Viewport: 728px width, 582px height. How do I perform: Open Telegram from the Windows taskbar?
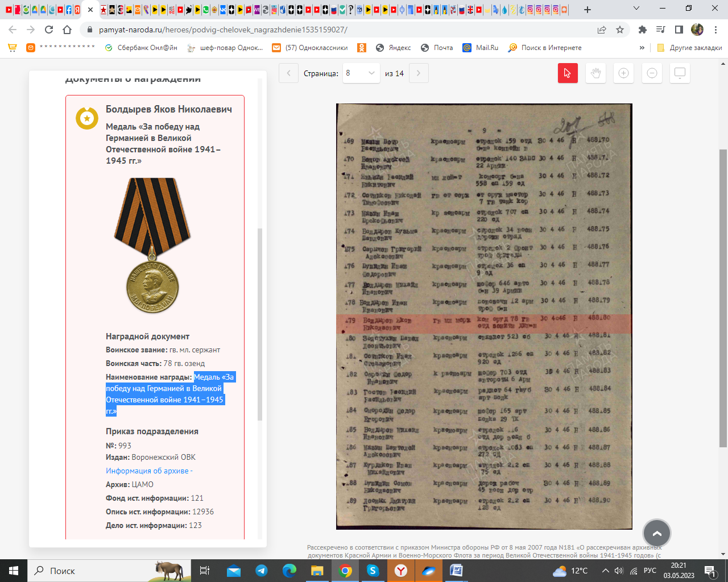pos(262,571)
